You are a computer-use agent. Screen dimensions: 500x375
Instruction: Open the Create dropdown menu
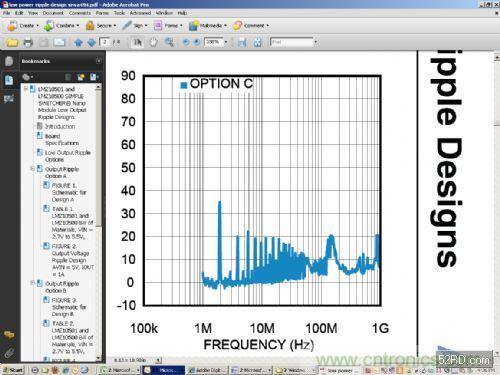pyautogui.click(x=23, y=26)
